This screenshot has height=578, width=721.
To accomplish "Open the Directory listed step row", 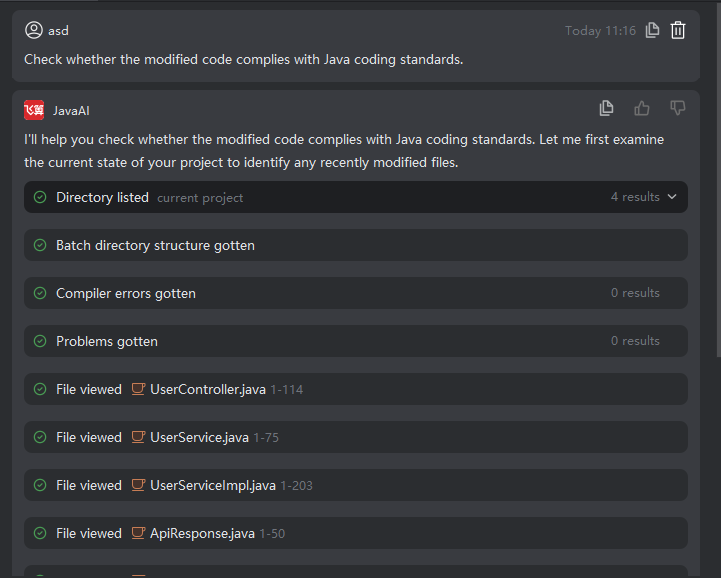I will 300,197.
